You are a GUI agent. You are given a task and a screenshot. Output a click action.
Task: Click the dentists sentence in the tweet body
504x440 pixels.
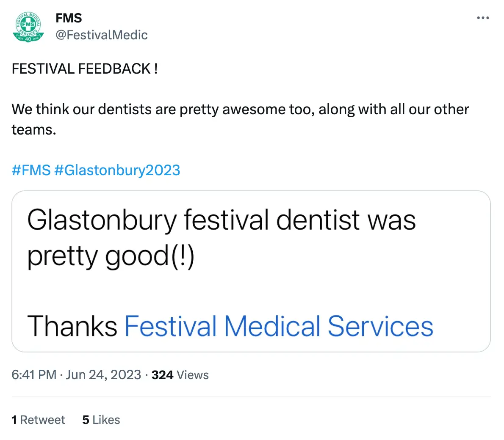point(240,109)
